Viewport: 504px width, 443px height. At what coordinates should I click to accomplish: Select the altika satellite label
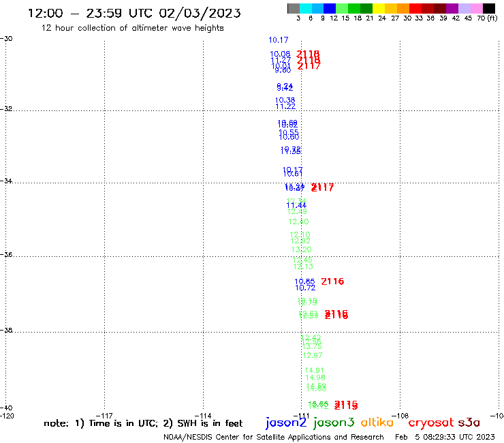[x=377, y=422]
